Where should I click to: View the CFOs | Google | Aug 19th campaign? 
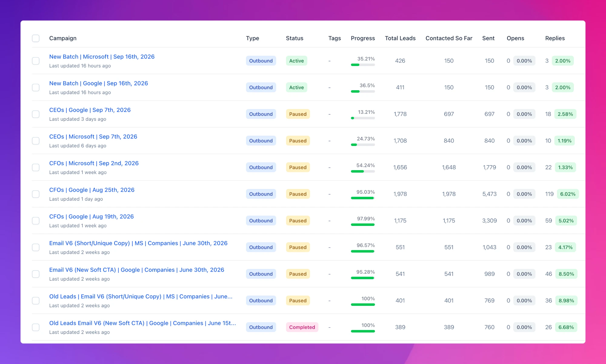(x=92, y=217)
